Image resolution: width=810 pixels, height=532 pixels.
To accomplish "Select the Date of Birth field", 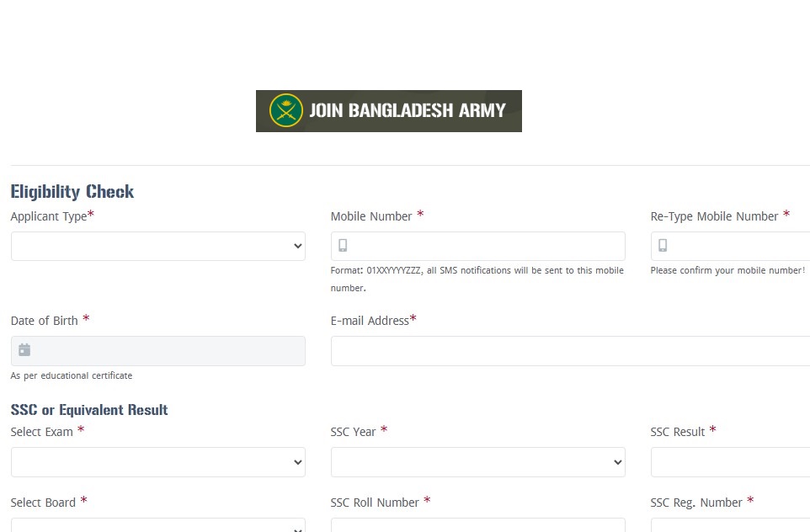I will 166,350.
